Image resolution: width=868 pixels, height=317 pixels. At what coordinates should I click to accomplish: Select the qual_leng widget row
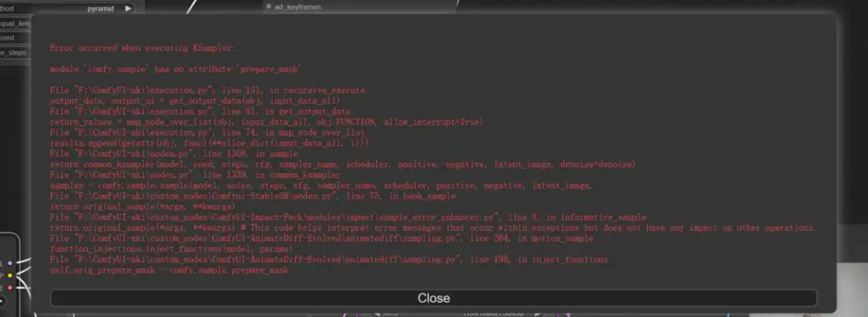(16, 24)
